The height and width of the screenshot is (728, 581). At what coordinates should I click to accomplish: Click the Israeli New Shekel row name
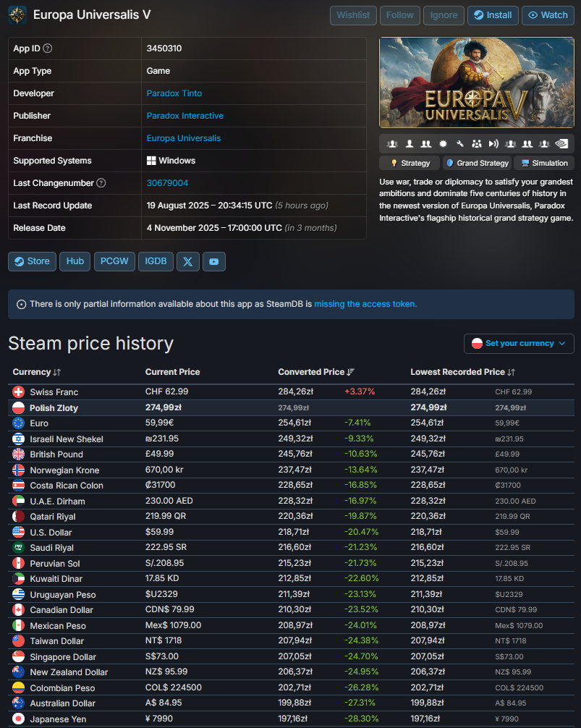67,439
